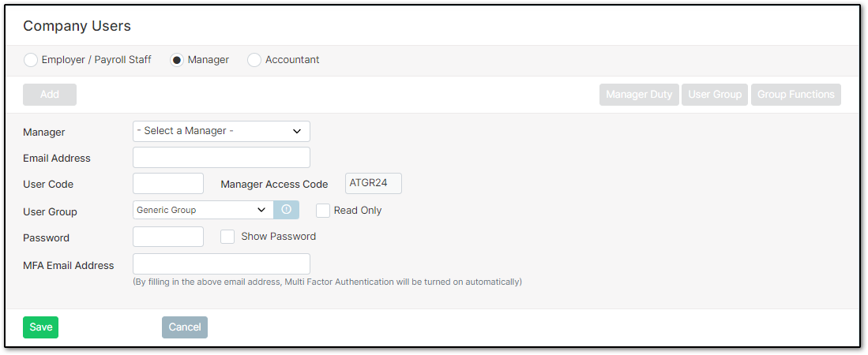
Task: Select Employer / Payroll Staff radio button
Action: [31, 60]
